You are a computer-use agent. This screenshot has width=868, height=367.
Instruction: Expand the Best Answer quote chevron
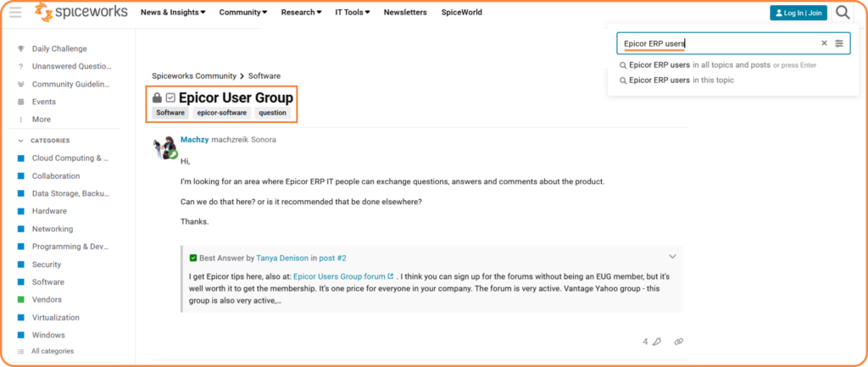click(672, 256)
